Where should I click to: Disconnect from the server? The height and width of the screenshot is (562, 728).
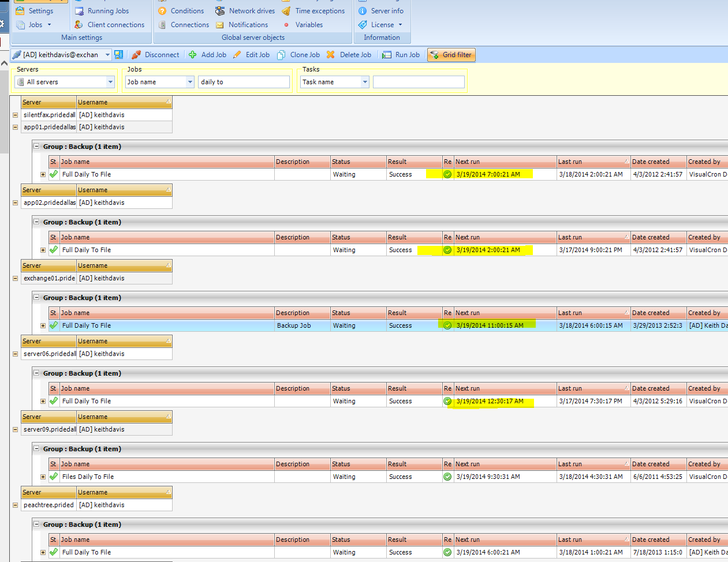tap(155, 55)
